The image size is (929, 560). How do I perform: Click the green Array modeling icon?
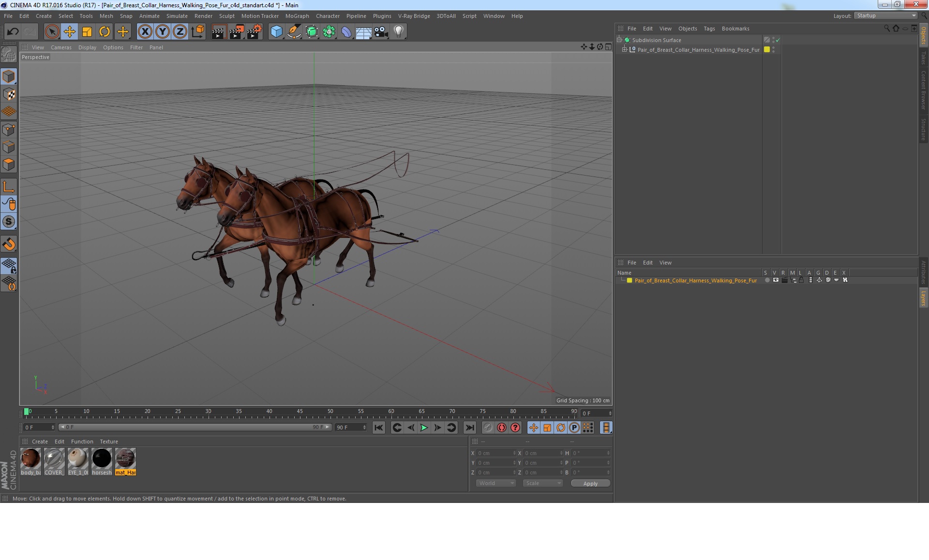(x=329, y=32)
